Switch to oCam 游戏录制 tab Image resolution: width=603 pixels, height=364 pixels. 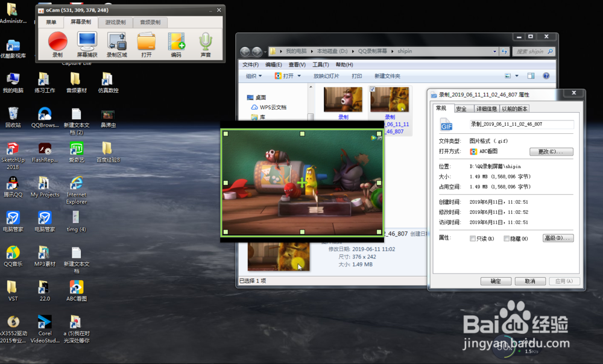pos(115,22)
